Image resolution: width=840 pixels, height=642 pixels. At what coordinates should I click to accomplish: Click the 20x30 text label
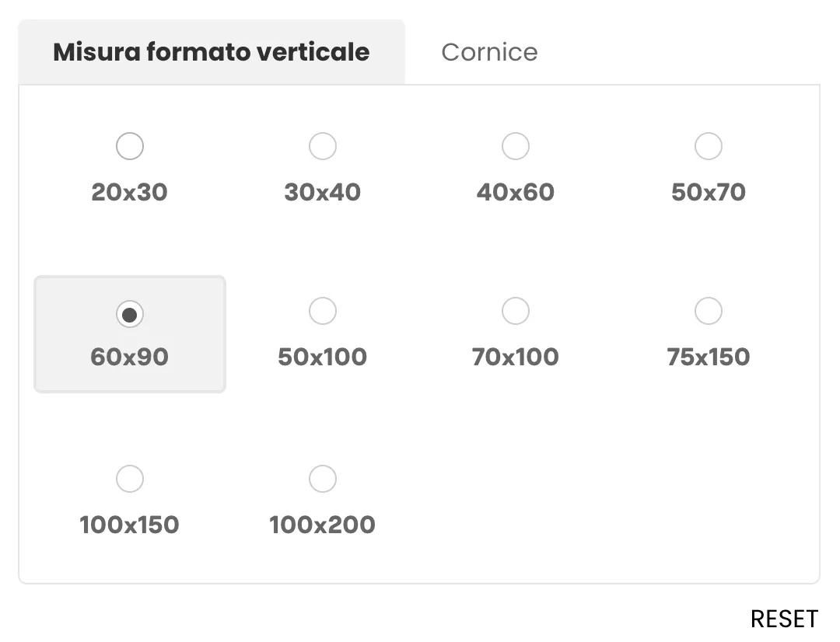(129, 192)
